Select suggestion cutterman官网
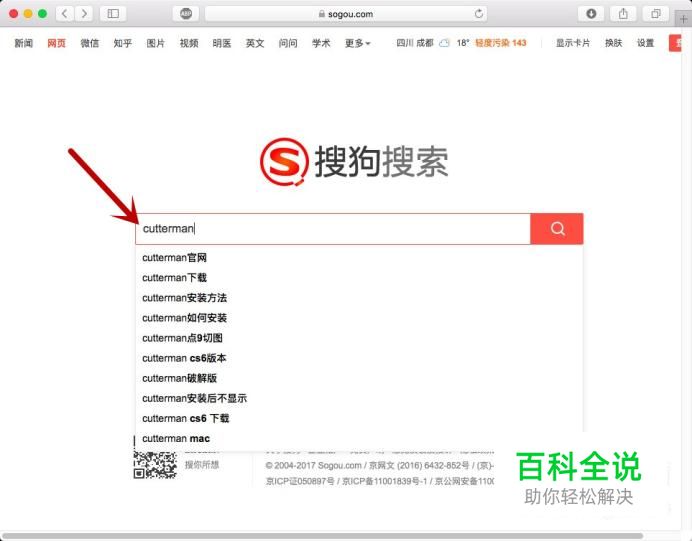 [359, 257]
